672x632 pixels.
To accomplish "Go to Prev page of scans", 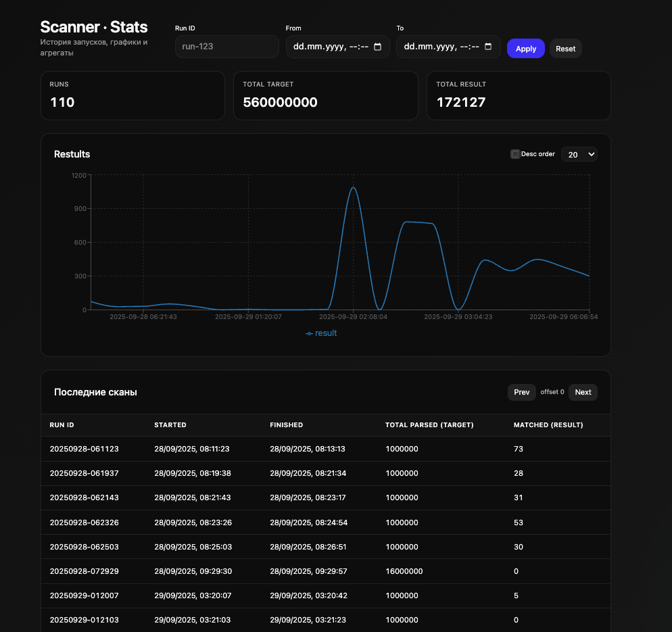I will (x=521, y=392).
